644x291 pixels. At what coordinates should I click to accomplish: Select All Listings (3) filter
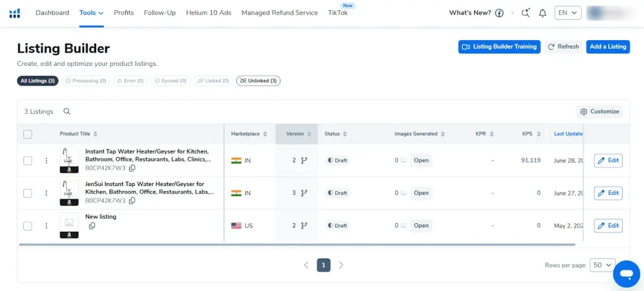point(38,81)
